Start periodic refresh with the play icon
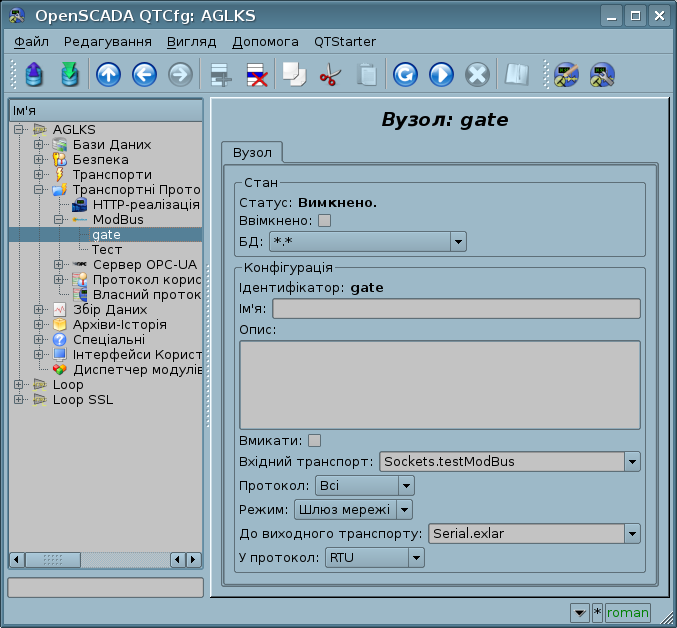This screenshot has height=628, width=677. 441,75
